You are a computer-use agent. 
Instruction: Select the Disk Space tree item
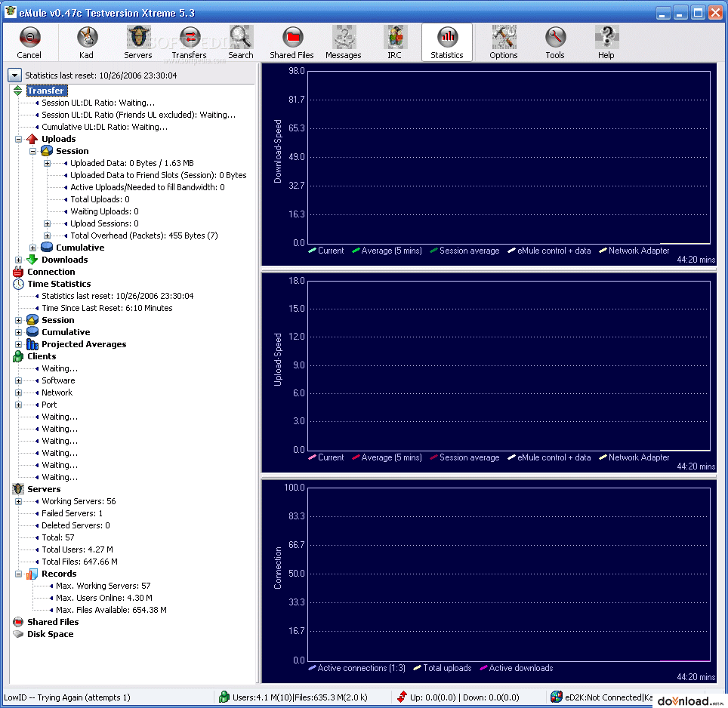50,634
